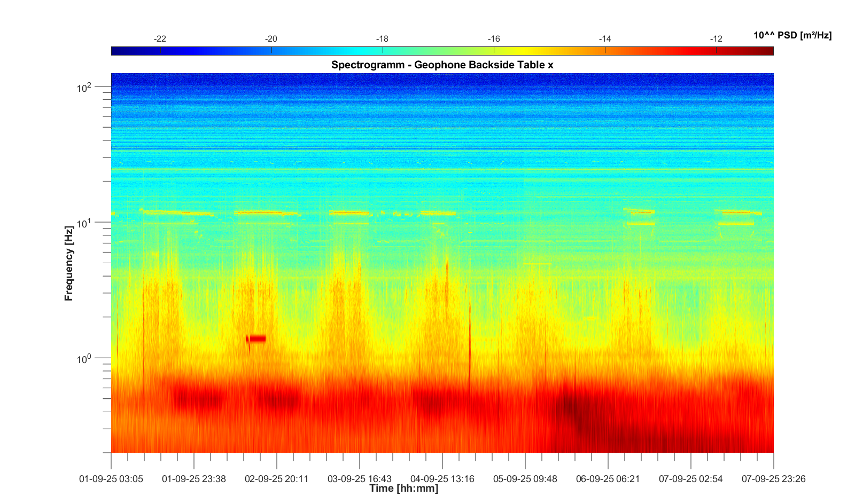Click the '07-09-25 23:26' time tick label

tap(773, 479)
